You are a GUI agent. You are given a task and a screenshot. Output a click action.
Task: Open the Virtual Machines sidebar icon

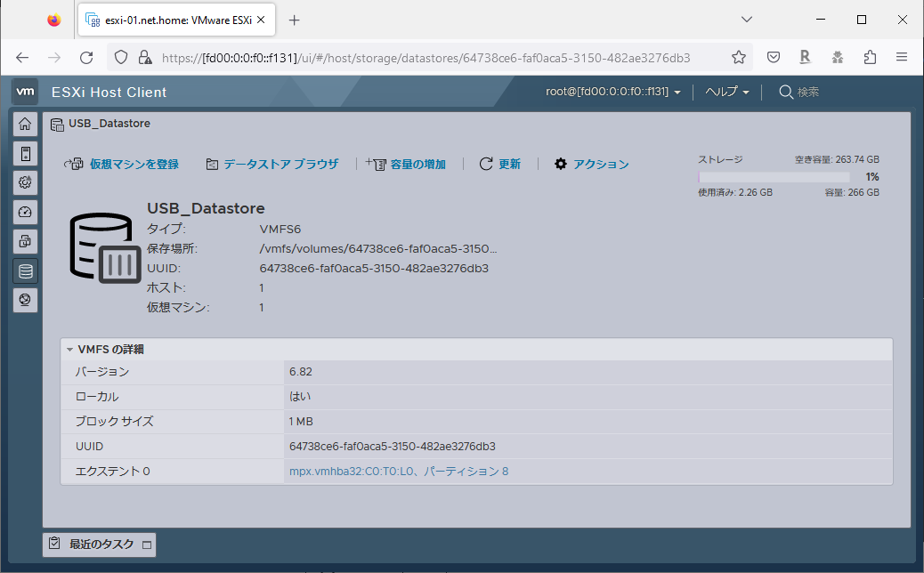click(x=25, y=241)
